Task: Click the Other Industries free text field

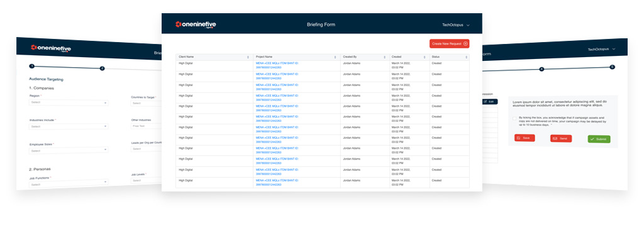Action: coord(146,126)
